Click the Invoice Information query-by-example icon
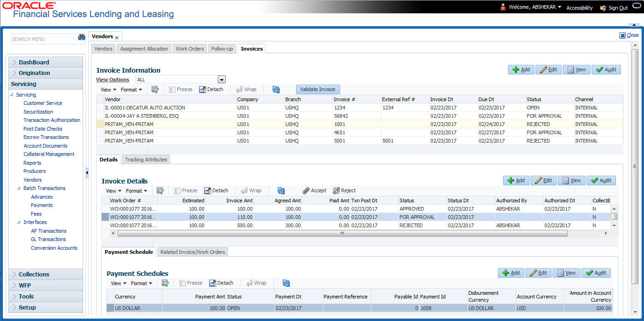 click(x=155, y=89)
